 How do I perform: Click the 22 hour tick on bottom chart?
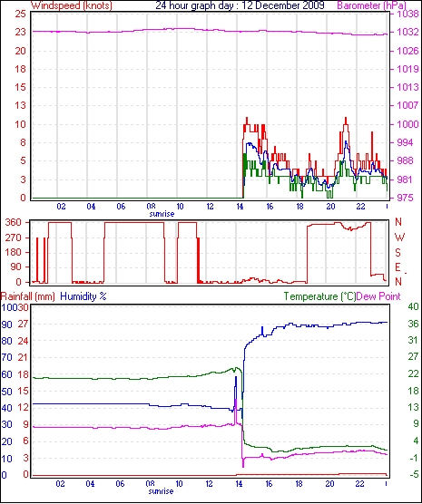(x=359, y=484)
